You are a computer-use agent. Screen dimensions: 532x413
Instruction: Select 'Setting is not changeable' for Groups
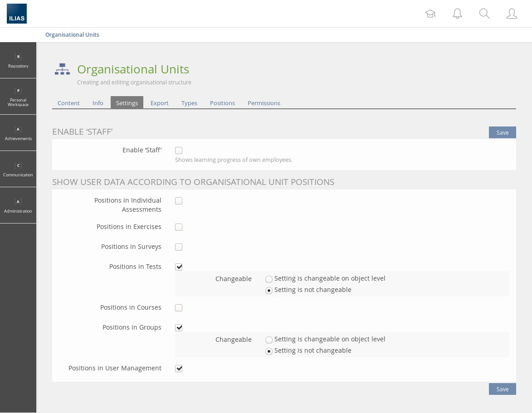269,351
